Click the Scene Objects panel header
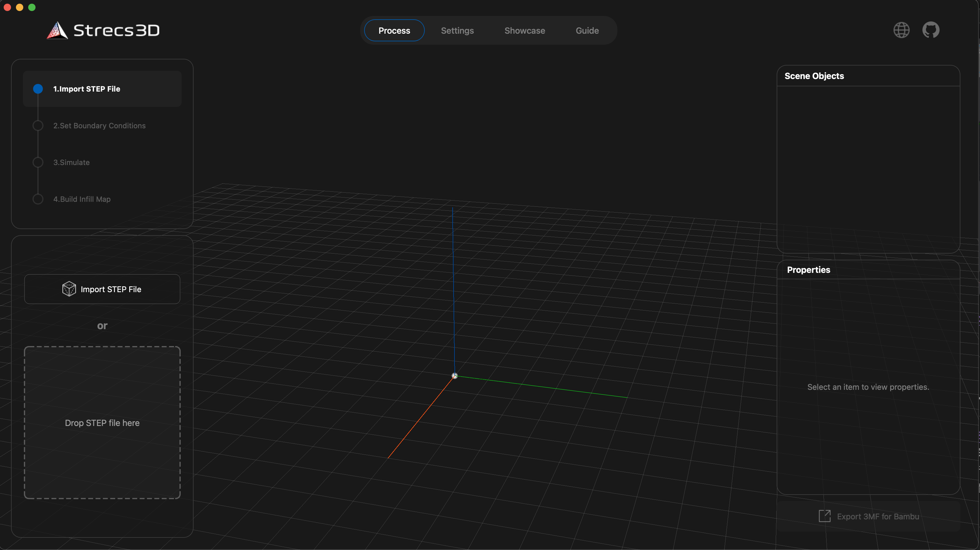The image size is (980, 550). tap(814, 76)
